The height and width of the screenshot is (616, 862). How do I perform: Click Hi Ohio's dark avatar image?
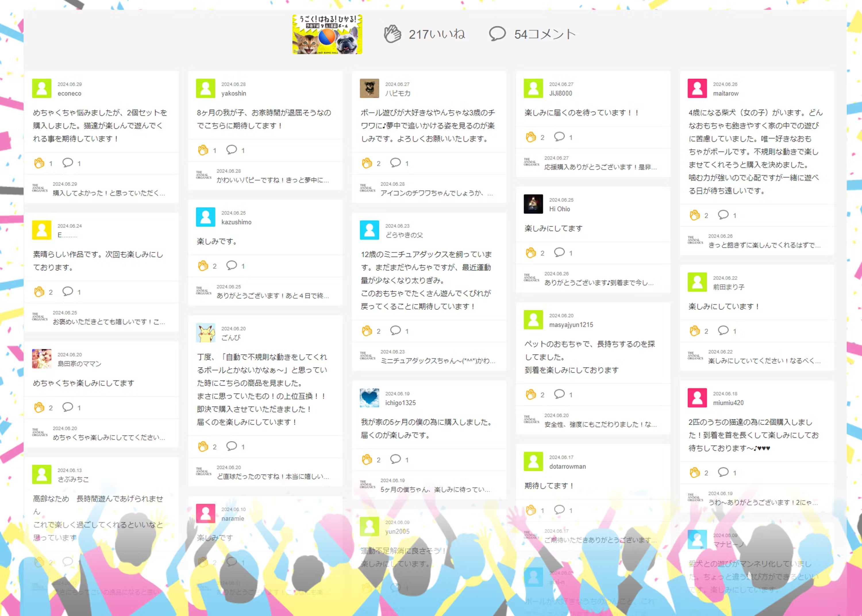[x=533, y=204]
